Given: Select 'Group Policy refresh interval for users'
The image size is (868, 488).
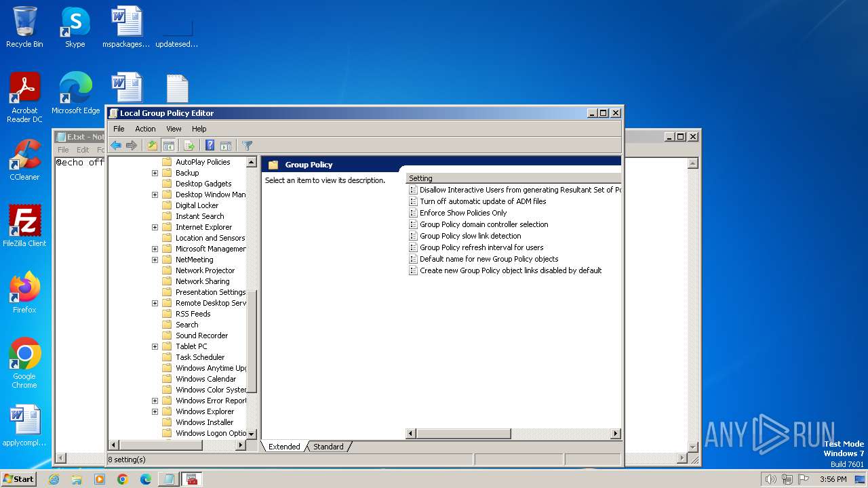Looking at the screenshot, I should click(481, 247).
